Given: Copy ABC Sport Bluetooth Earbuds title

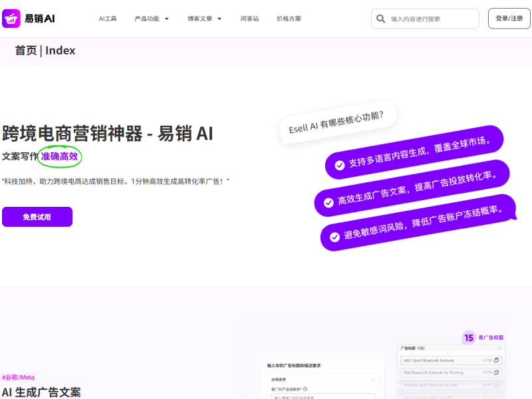Looking at the screenshot, I should point(496,360).
